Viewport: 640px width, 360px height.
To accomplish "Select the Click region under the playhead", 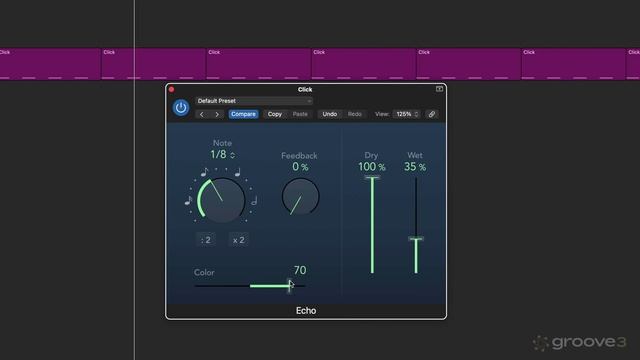I will 153,64.
